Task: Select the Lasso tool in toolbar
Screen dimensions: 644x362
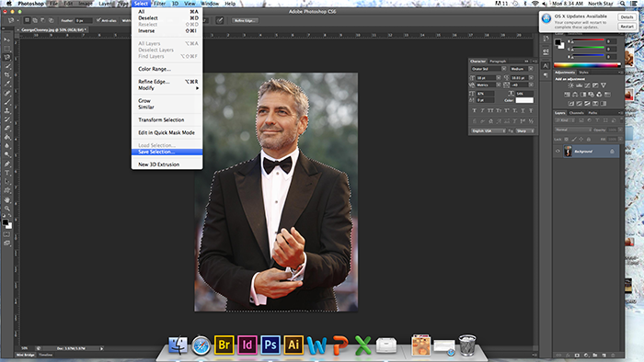Action: coord(7,57)
